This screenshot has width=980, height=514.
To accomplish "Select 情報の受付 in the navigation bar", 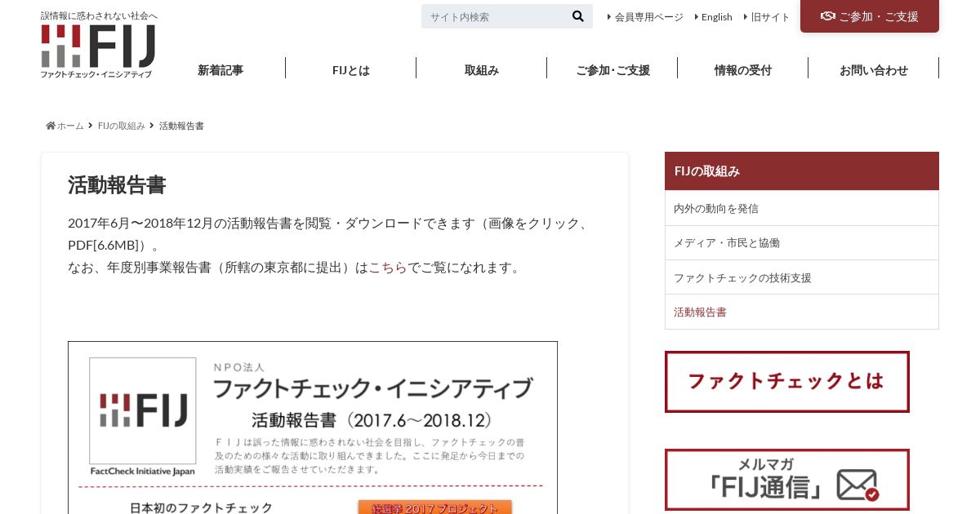I will tap(743, 70).
